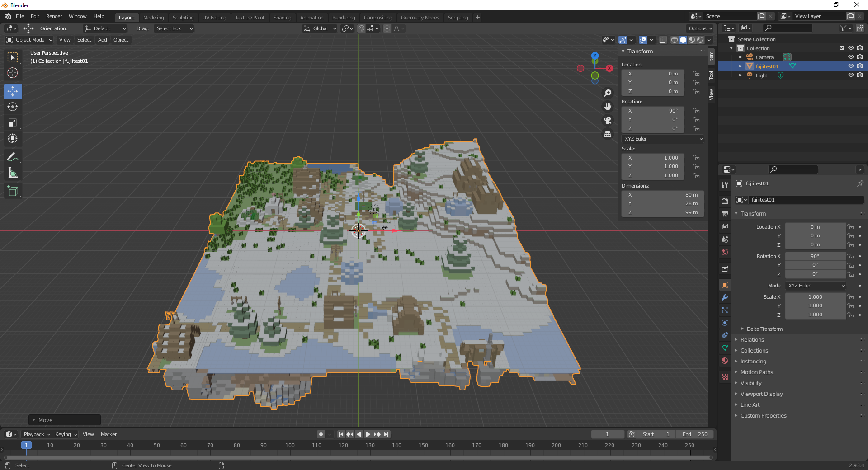Image resolution: width=868 pixels, height=470 pixels.
Task: Select the Add Cube tool
Action: [13, 191]
